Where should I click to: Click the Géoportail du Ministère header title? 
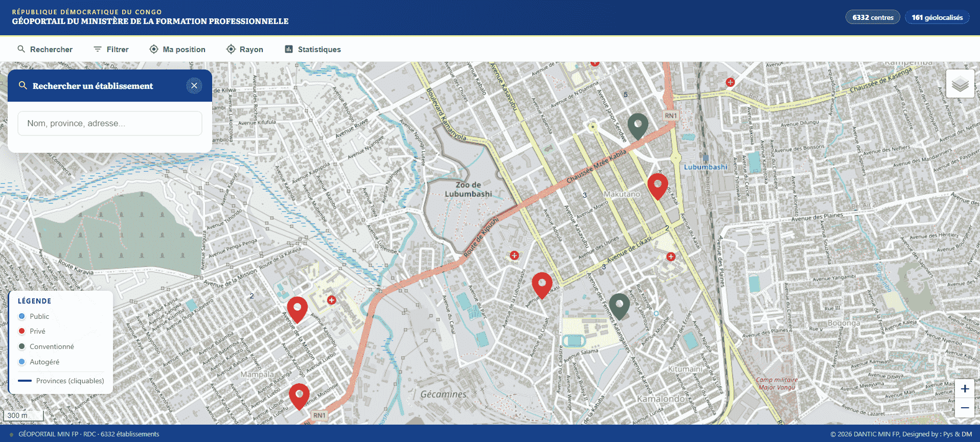tap(150, 21)
